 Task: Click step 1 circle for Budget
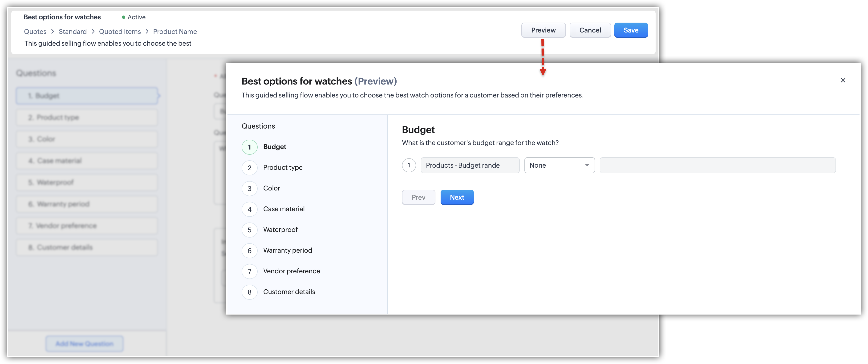(249, 147)
